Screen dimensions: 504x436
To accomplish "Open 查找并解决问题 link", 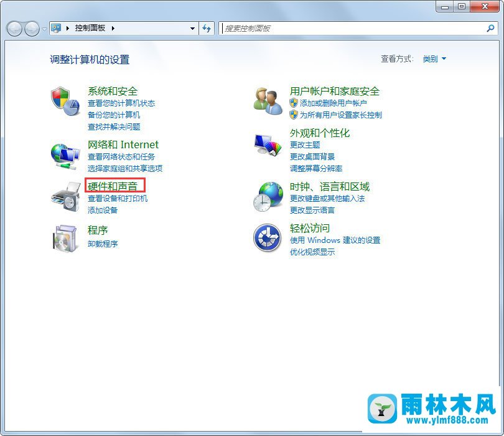I will [x=114, y=127].
